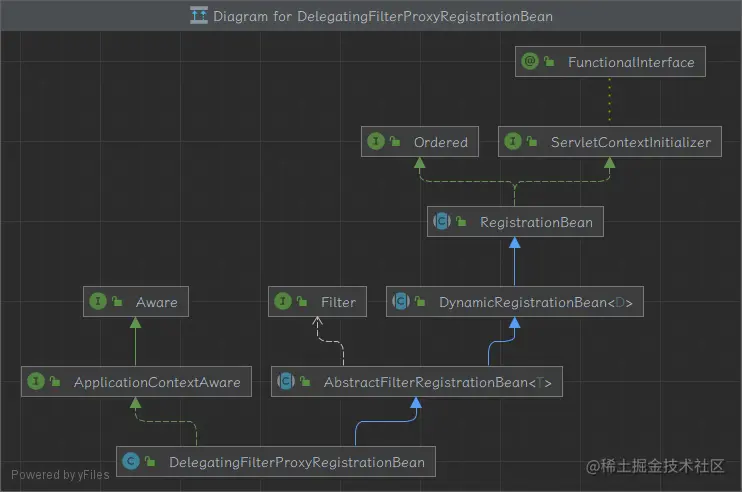Select the ServletContextInitializer node label

[631, 142]
